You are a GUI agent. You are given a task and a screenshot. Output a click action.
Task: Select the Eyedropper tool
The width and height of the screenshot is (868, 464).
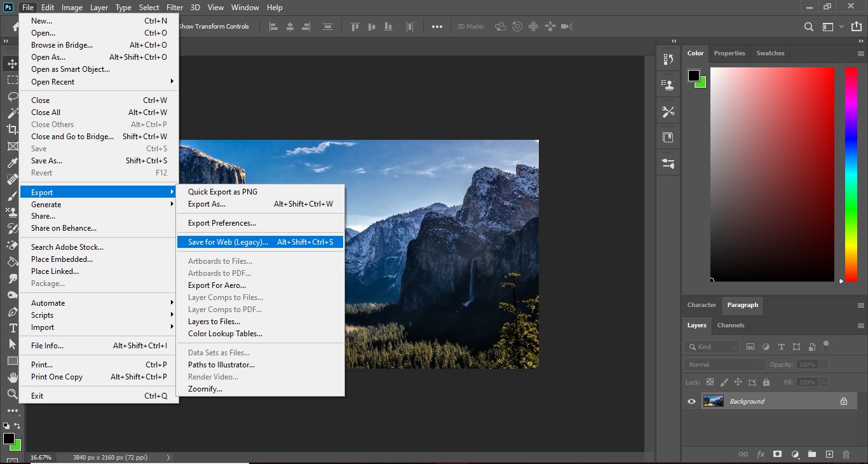pos(12,163)
